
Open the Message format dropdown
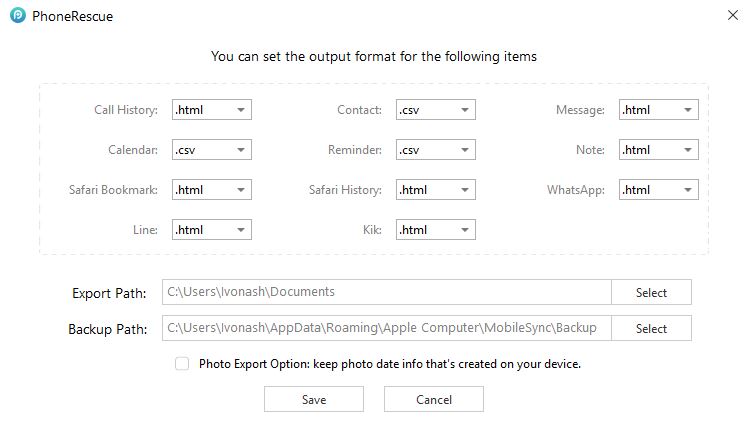[x=658, y=110]
